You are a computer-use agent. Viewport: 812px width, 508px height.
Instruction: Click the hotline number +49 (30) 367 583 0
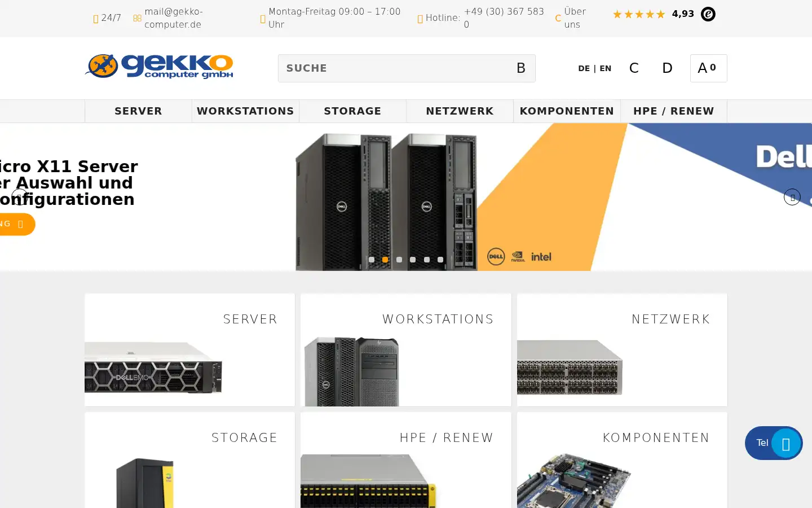[x=504, y=18]
